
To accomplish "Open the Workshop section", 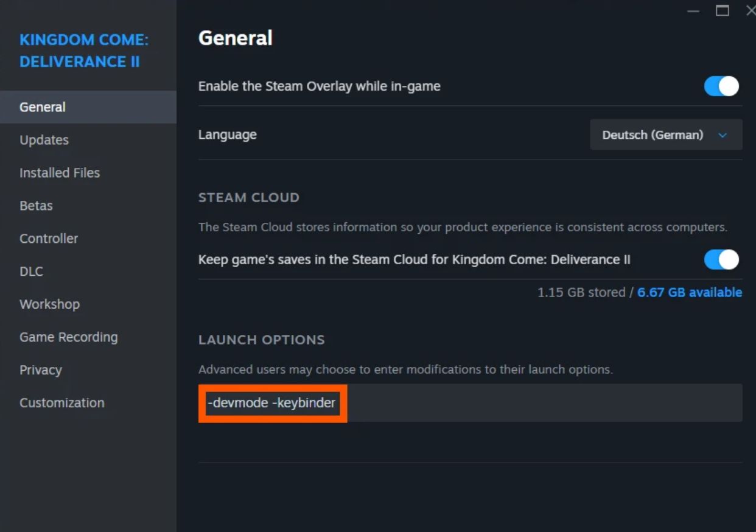I will click(x=50, y=304).
